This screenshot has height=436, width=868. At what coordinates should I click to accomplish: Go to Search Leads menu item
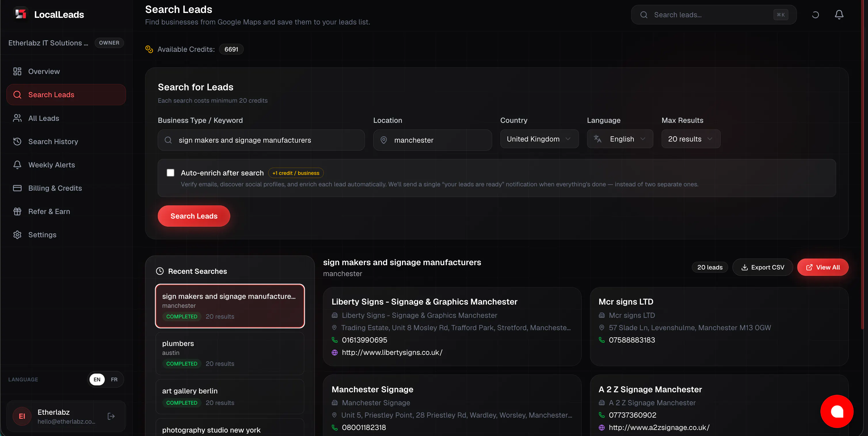pyautogui.click(x=66, y=95)
